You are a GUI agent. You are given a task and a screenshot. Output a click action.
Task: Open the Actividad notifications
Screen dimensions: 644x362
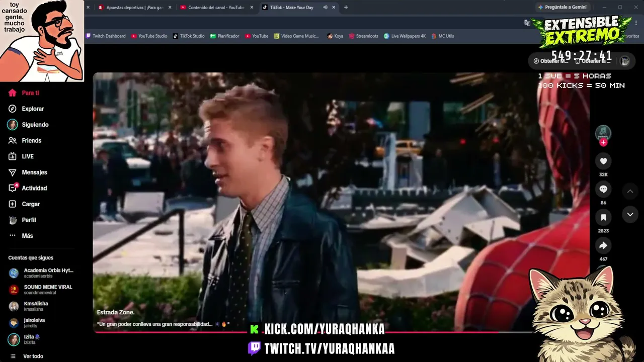pos(28,188)
